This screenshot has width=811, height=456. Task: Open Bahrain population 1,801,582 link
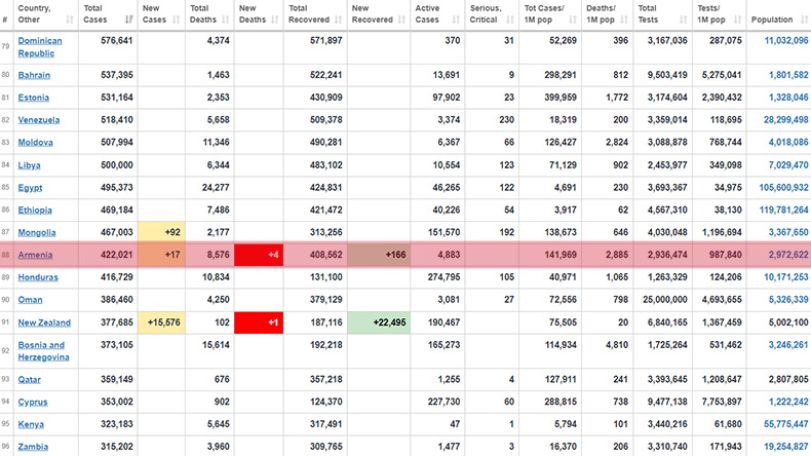tap(788, 75)
